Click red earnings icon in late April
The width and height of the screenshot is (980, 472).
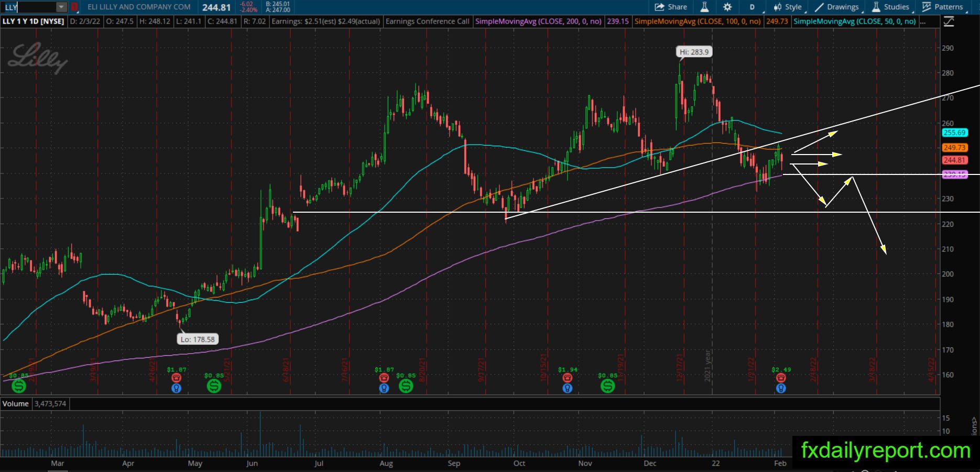177,378
